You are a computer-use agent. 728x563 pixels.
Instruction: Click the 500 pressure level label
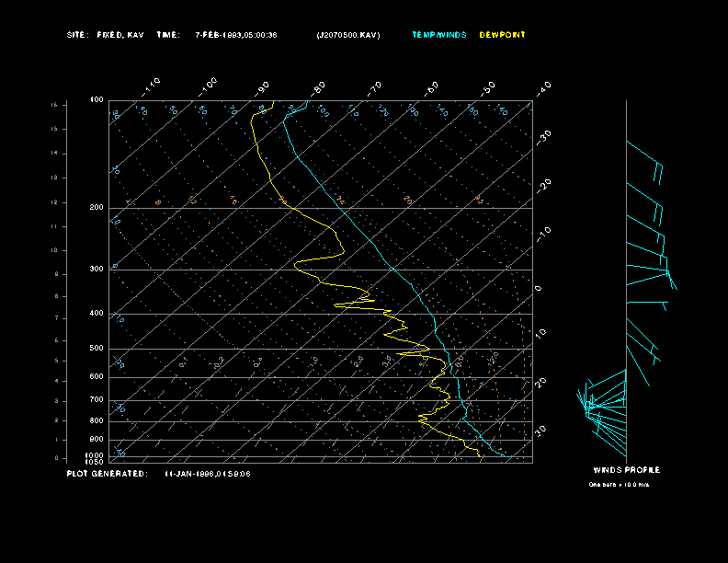[97, 349]
